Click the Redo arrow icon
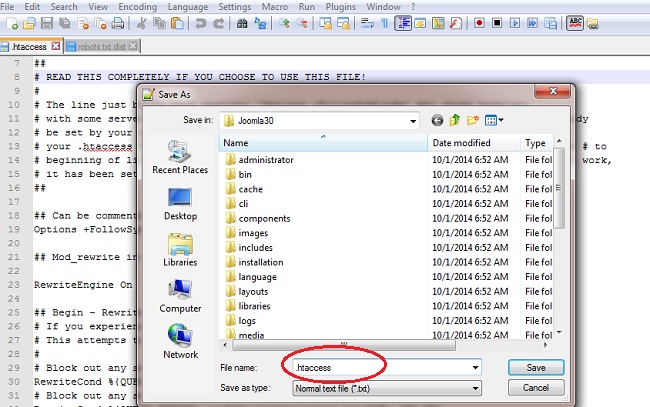The image size is (650, 407). (218, 23)
